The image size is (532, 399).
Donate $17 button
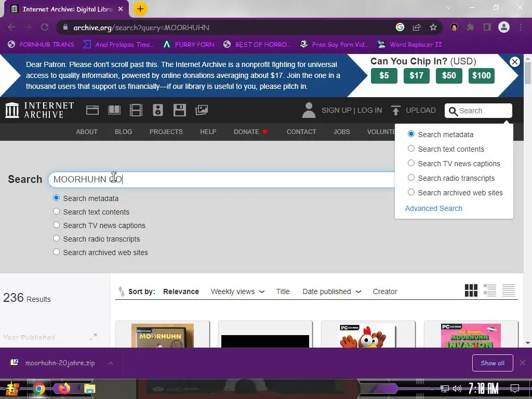pyautogui.click(x=417, y=76)
